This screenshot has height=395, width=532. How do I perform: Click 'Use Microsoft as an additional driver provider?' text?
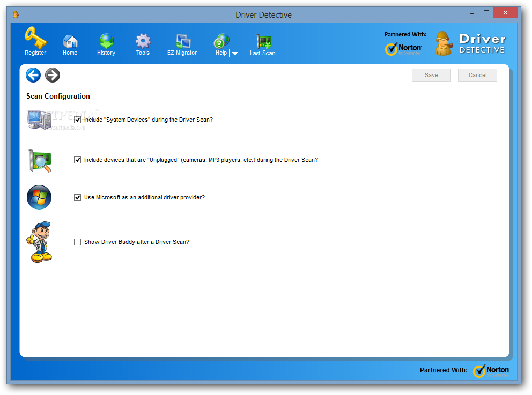(x=145, y=197)
